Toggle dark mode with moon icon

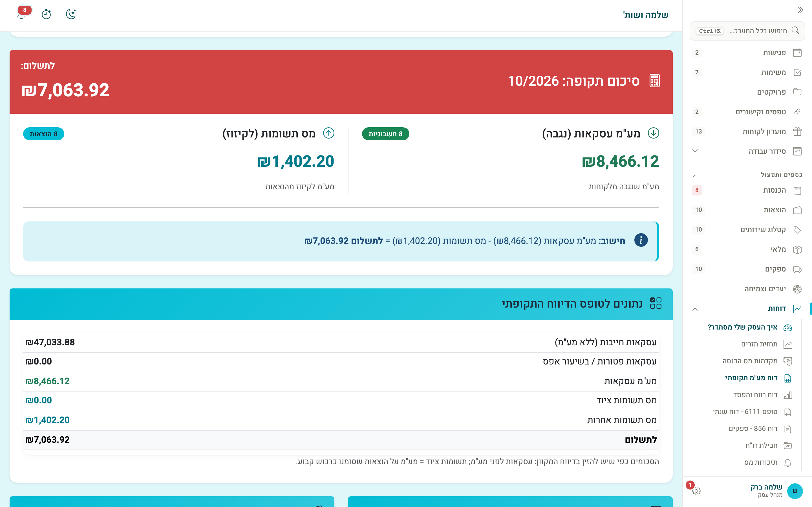(x=71, y=14)
